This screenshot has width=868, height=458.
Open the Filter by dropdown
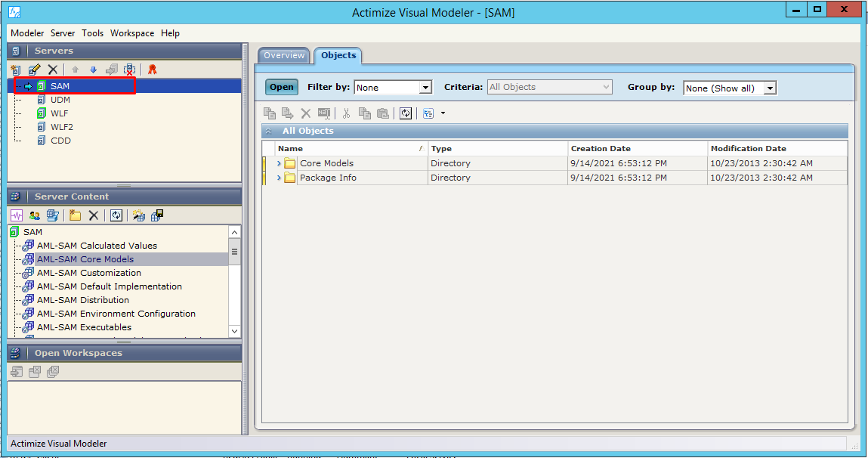click(426, 88)
